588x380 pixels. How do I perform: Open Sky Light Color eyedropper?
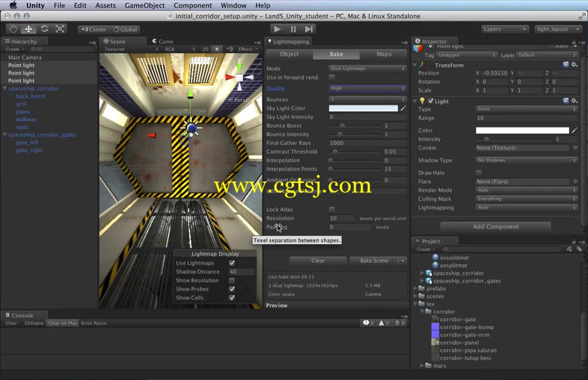pos(403,108)
